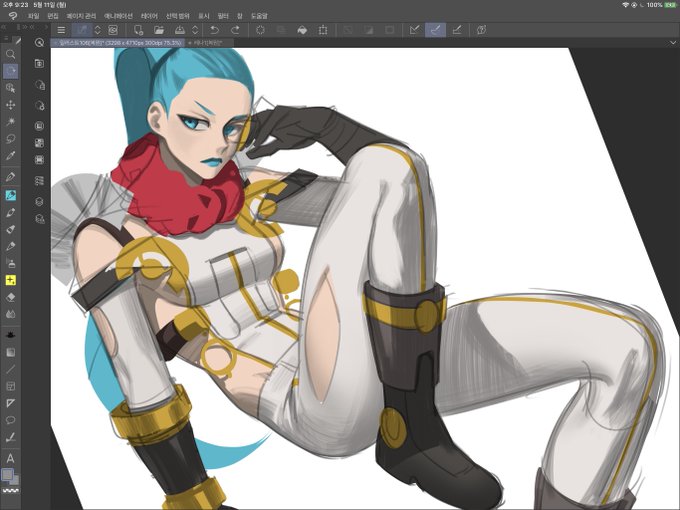Select the Operation object tool
This screenshot has width=680, height=510.
pyautogui.click(x=10, y=88)
